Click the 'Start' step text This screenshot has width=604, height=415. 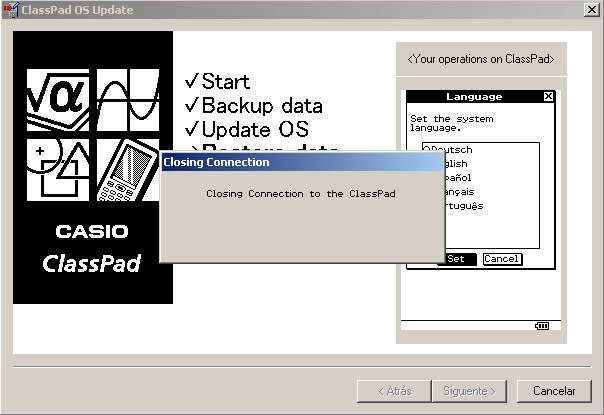226,81
